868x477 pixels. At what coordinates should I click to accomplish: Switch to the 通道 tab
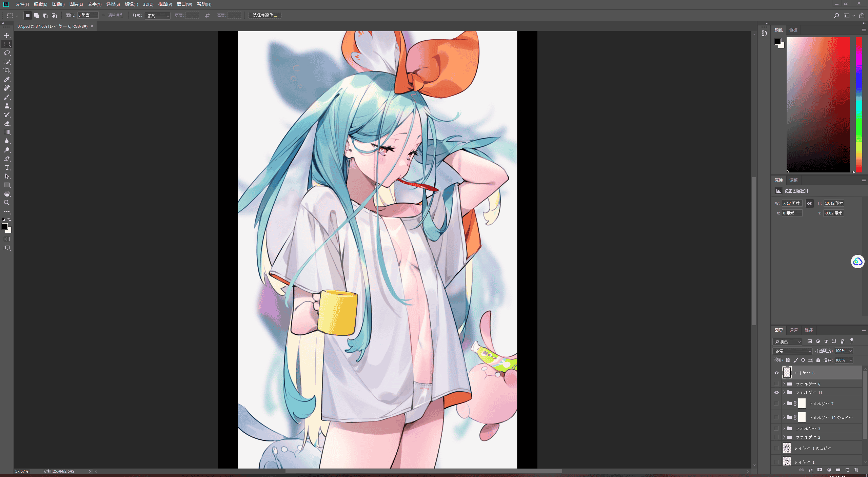tap(793, 330)
